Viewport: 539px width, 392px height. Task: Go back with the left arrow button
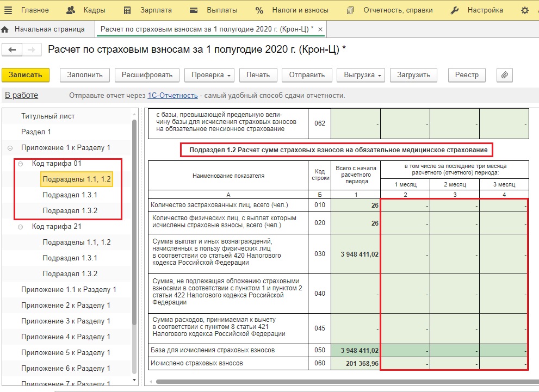pos(12,50)
